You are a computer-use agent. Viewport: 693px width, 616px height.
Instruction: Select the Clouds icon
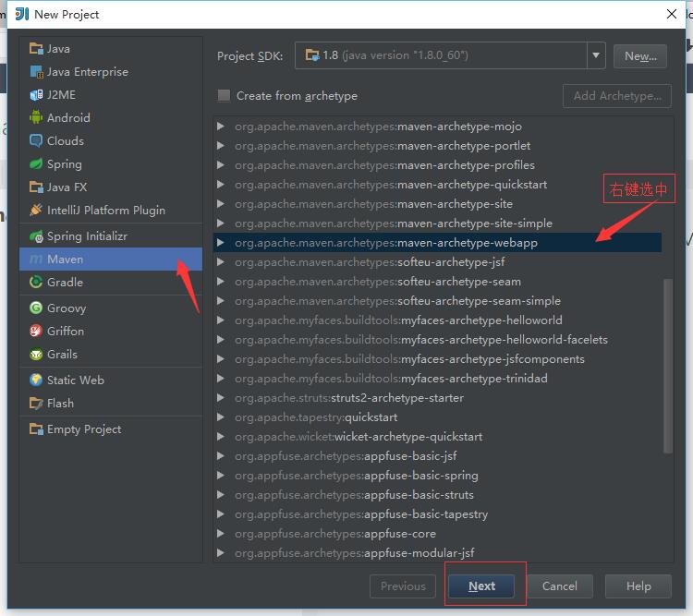tap(36, 141)
